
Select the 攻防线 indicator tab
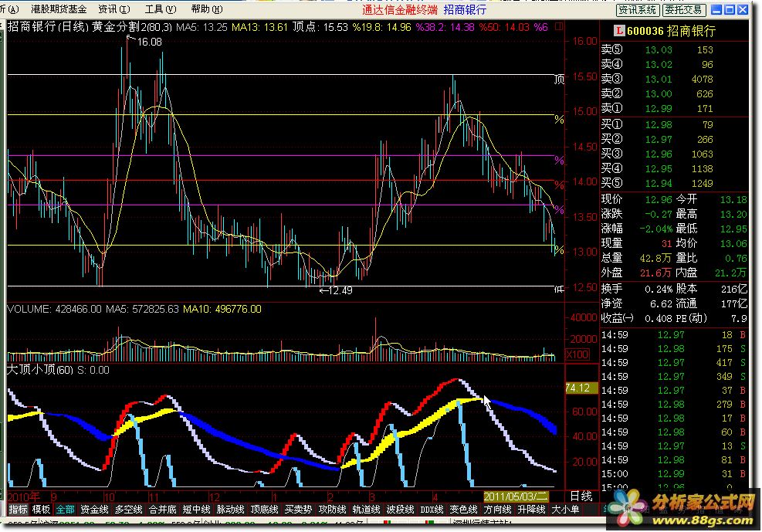333,510
